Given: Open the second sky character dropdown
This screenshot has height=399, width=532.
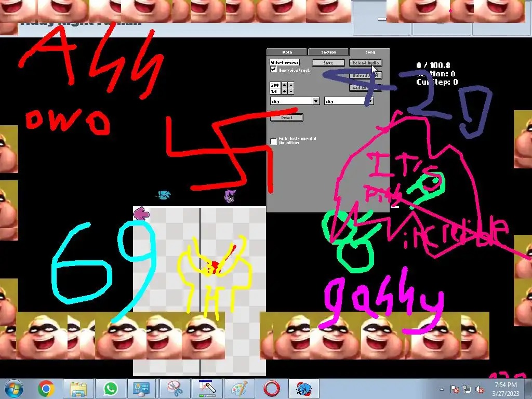Looking at the screenshot, I should coord(349,101).
